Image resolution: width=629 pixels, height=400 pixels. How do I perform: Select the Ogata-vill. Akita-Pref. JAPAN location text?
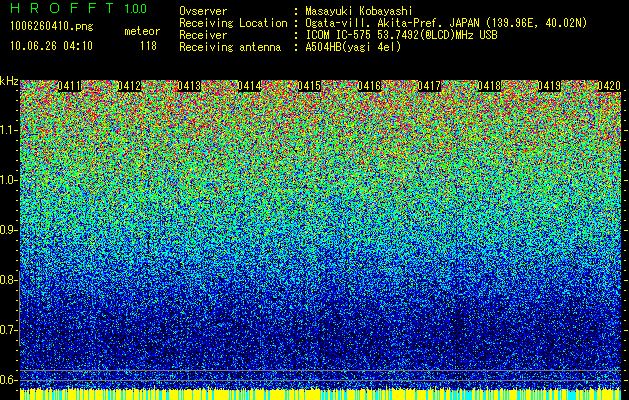(446, 23)
